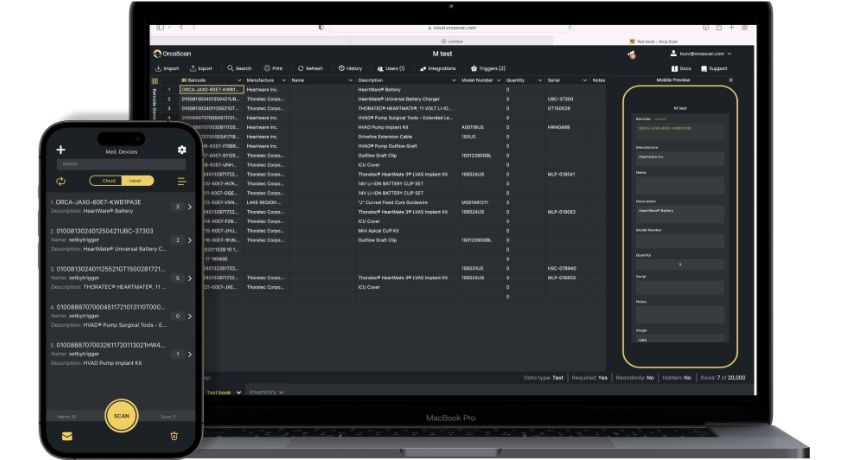Open the Manufacture column dropdown arrow
This screenshot has height=460, width=847.
tap(283, 79)
